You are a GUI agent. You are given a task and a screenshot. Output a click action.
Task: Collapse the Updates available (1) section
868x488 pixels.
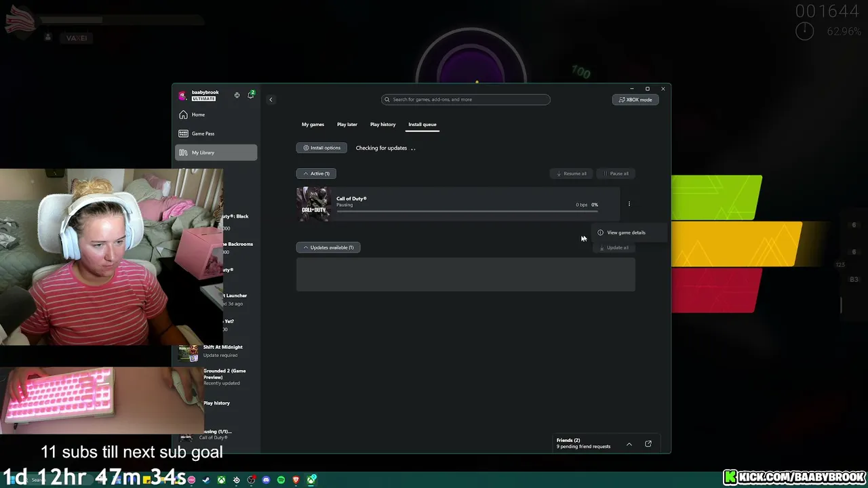(x=328, y=247)
